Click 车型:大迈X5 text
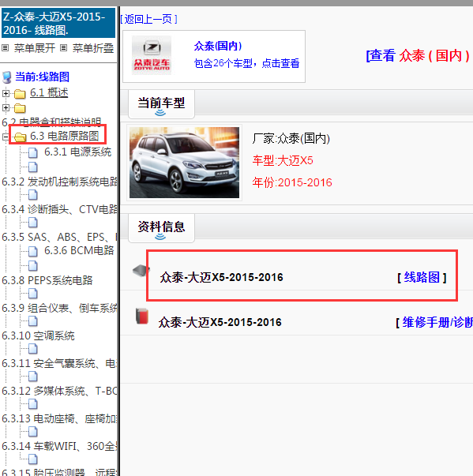Image resolution: width=473 pixels, height=476 pixels. [x=283, y=160]
